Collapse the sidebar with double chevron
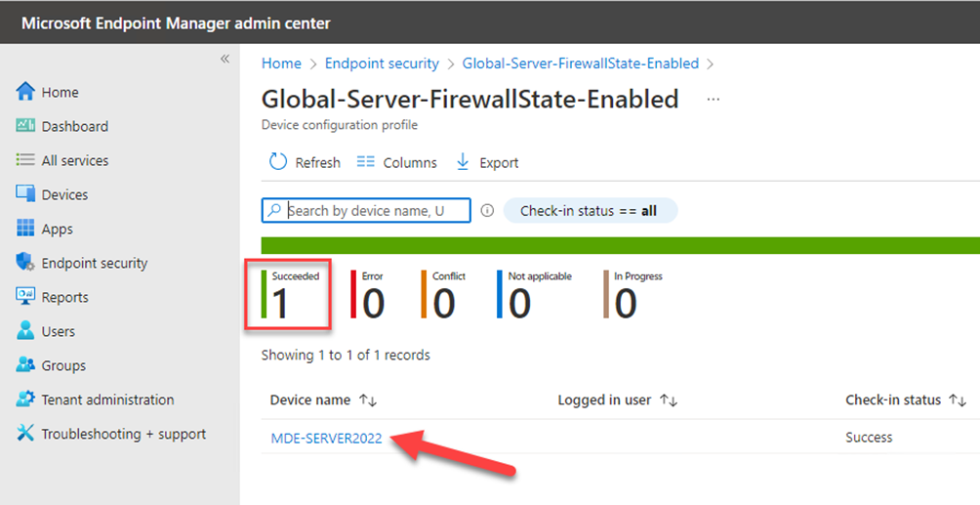This screenshot has width=980, height=505. (x=225, y=59)
